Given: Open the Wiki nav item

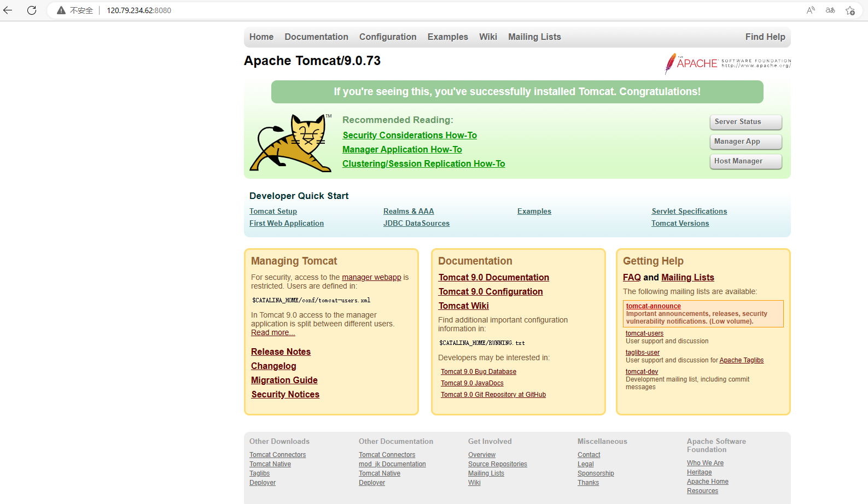Looking at the screenshot, I should (488, 37).
